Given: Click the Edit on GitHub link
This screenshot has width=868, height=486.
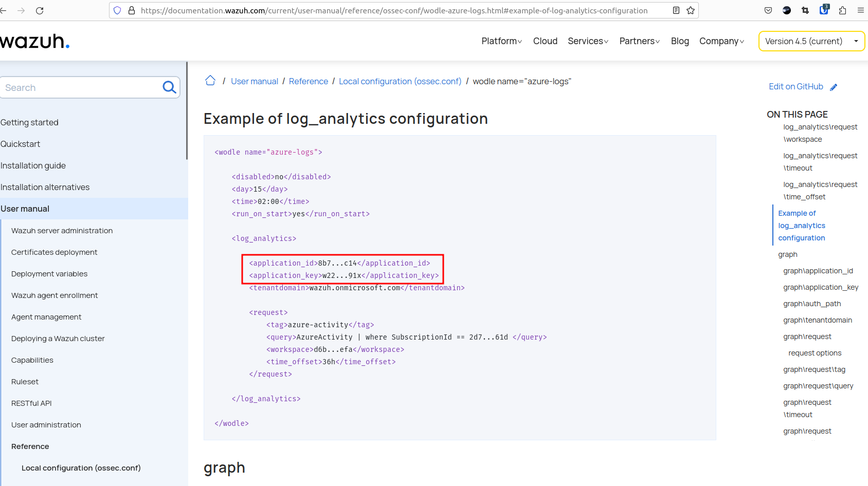Looking at the screenshot, I should click(797, 86).
